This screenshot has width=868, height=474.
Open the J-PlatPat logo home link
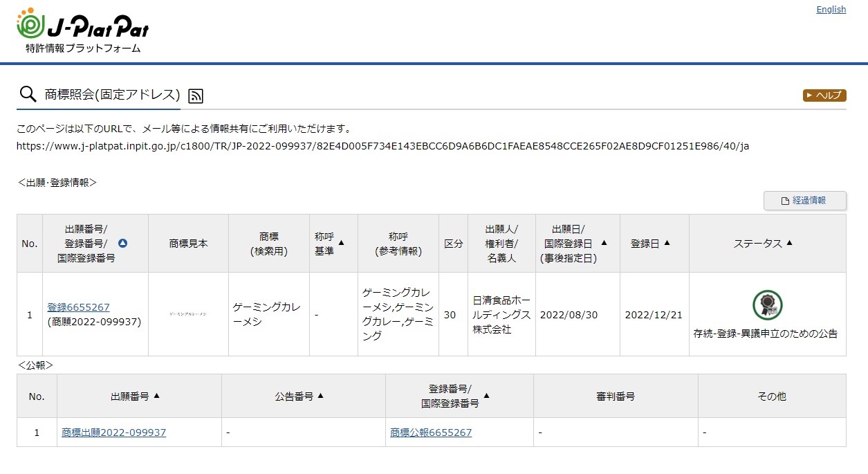click(82, 31)
